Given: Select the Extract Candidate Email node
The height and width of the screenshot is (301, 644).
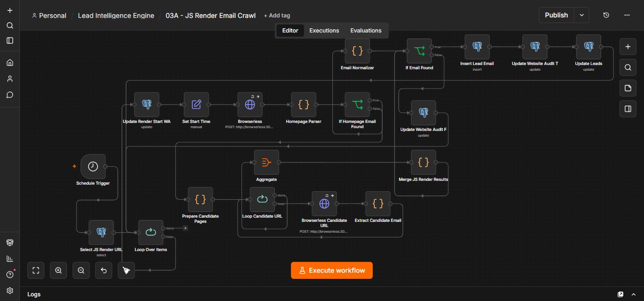Looking at the screenshot, I should (x=378, y=203).
